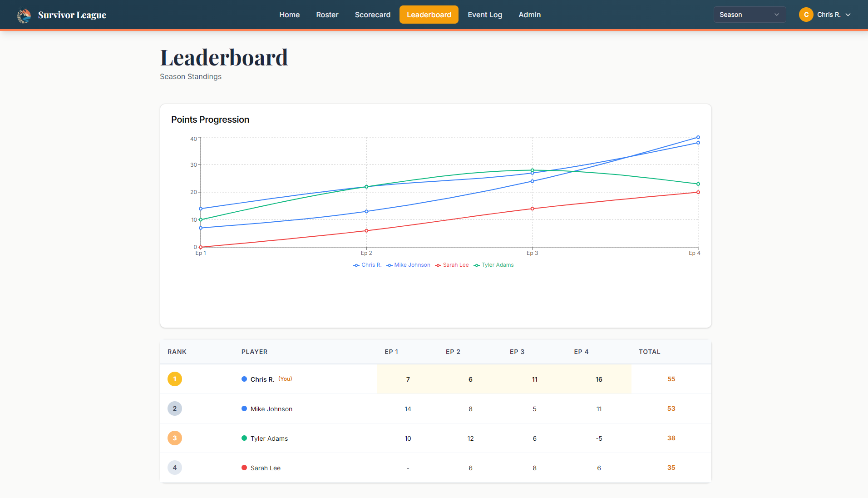The height and width of the screenshot is (498, 868).
Task: Click Sarah Lee total score 35
Action: 671,468
